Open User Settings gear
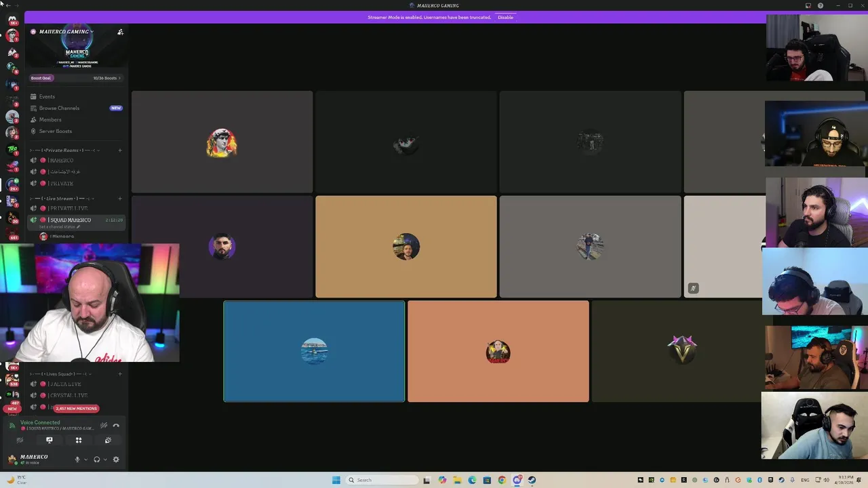The height and width of the screenshot is (488, 868). 116,460
